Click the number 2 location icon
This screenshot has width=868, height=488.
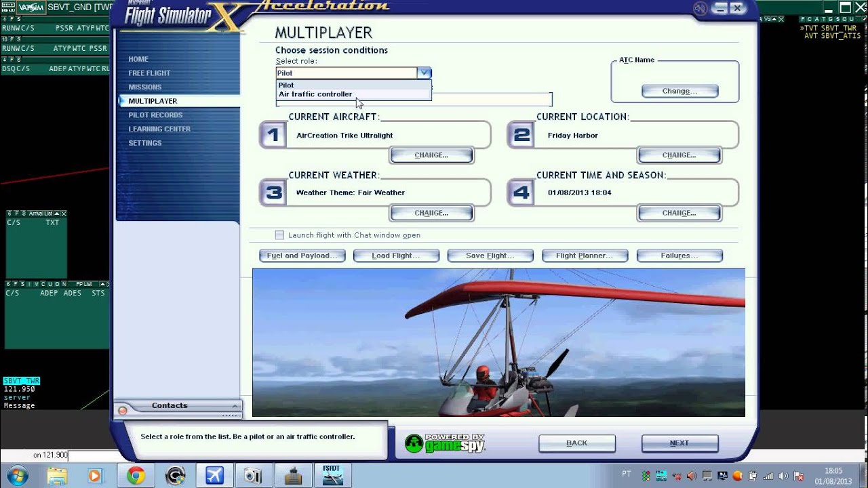(521, 135)
